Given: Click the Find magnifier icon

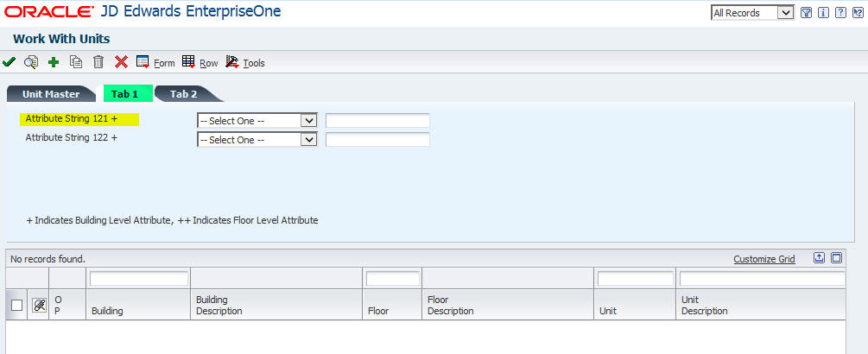Looking at the screenshot, I should [x=31, y=62].
